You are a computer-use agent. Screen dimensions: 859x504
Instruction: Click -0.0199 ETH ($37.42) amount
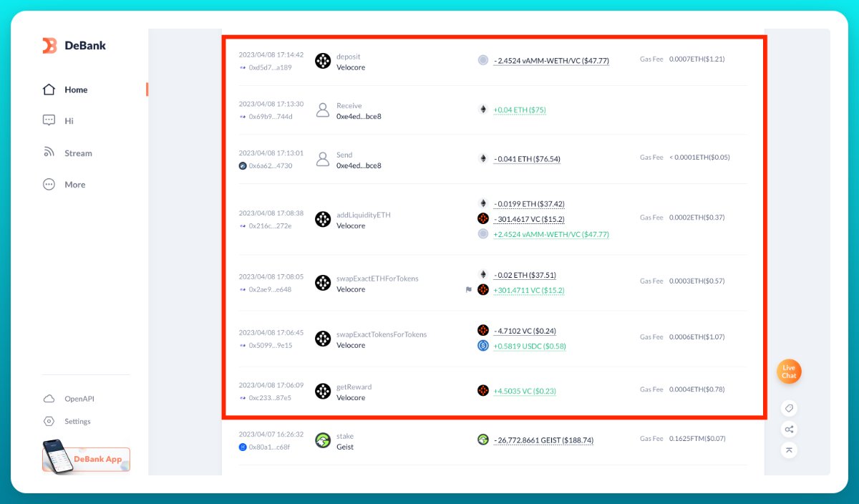(529, 204)
